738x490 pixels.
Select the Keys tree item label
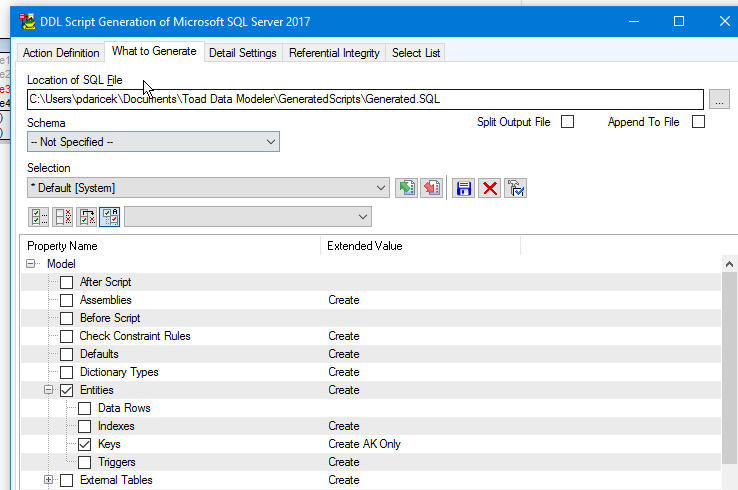pos(109,444)
